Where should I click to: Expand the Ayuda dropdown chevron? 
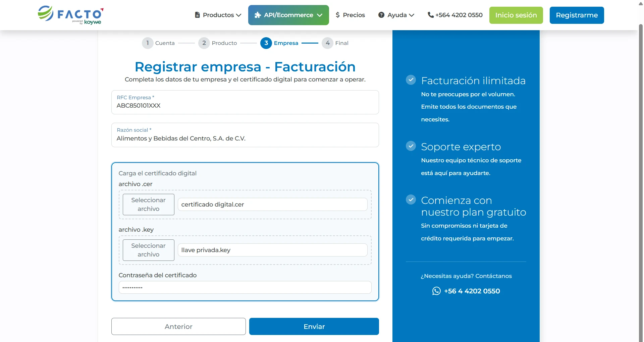coord(412,15)
